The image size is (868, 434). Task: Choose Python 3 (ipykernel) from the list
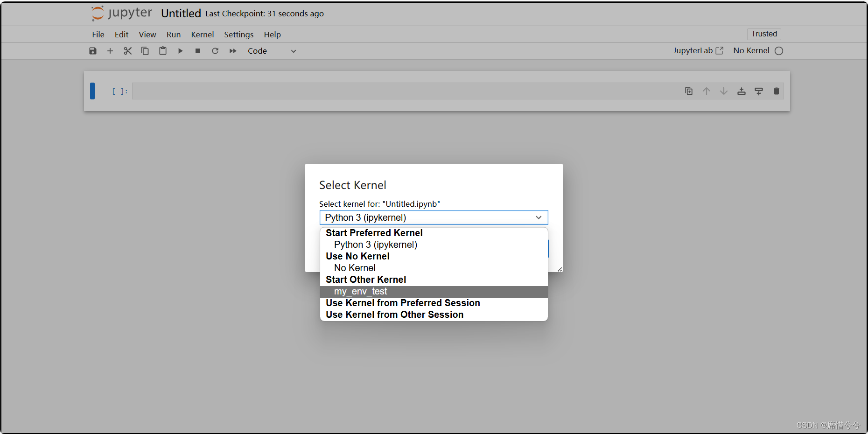(x=434, y=245)
